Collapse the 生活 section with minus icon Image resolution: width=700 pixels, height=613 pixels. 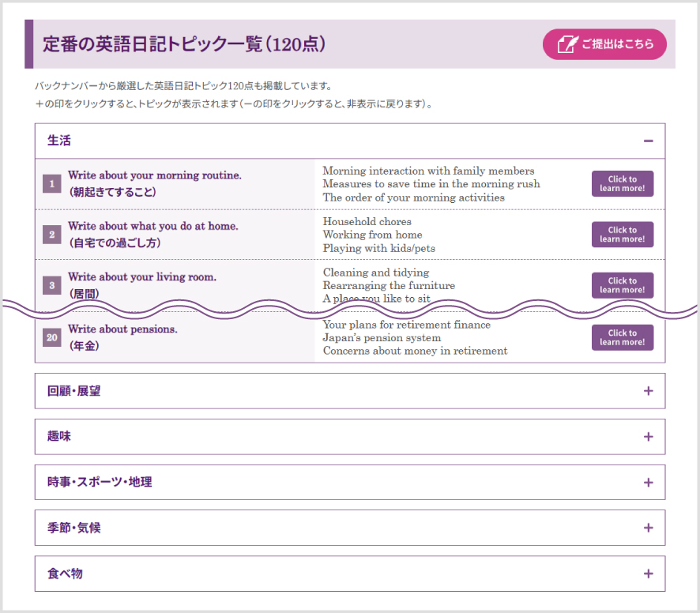tap(648, 141)
